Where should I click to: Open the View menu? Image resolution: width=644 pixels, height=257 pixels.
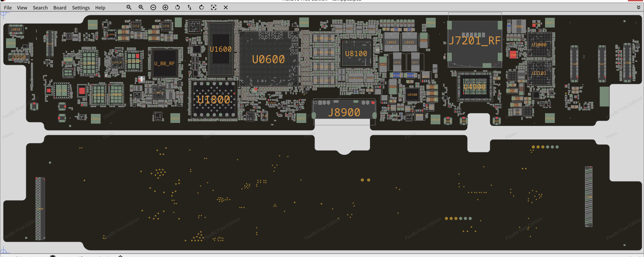pos(22,8)
